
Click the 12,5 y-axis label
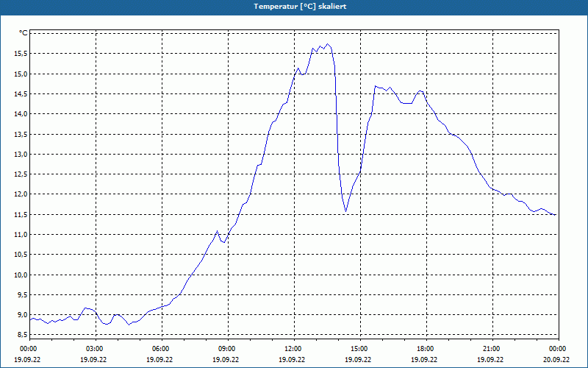pos(21,174)
